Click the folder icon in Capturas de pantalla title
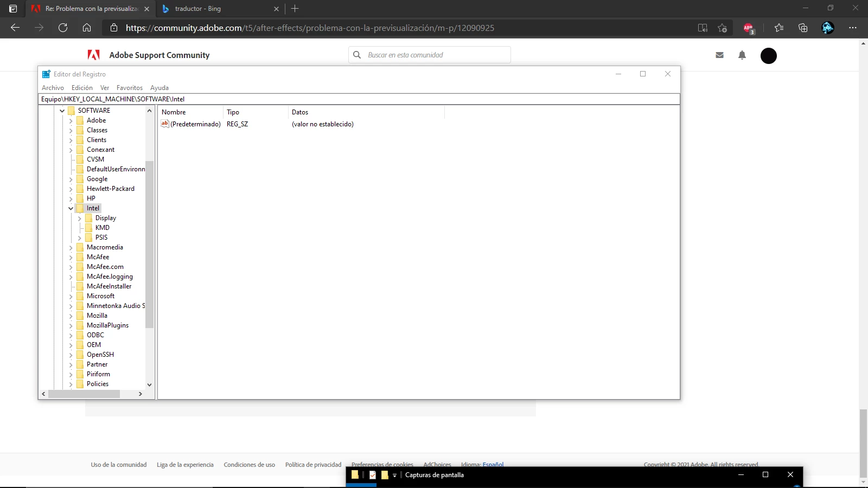868x488 pixels. click(x=355, y=475)
